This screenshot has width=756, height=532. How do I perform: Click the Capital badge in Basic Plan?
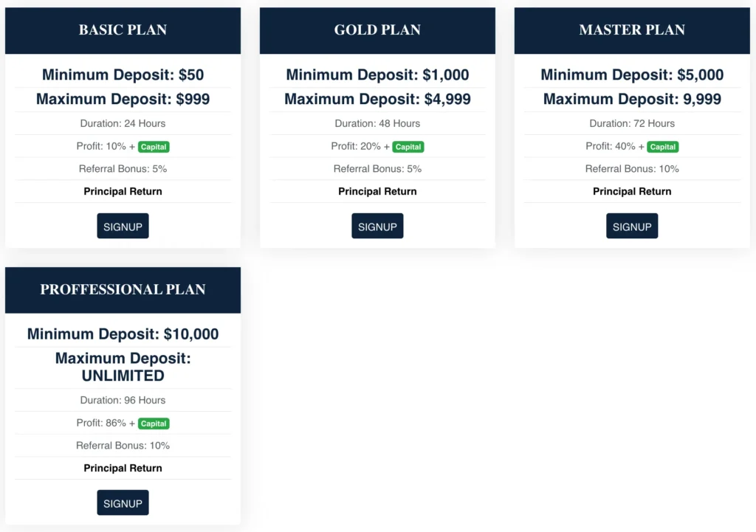pyautogui.click(x=154, y=147)
